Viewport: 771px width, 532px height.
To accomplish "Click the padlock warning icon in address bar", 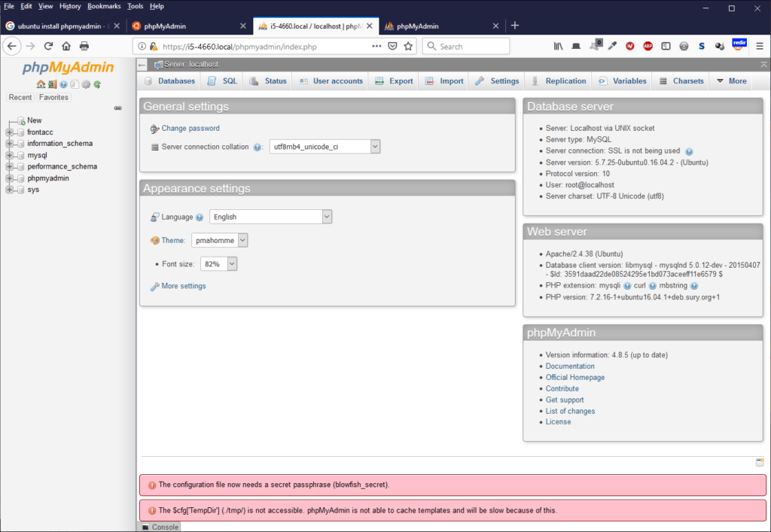I will point(154,47).
